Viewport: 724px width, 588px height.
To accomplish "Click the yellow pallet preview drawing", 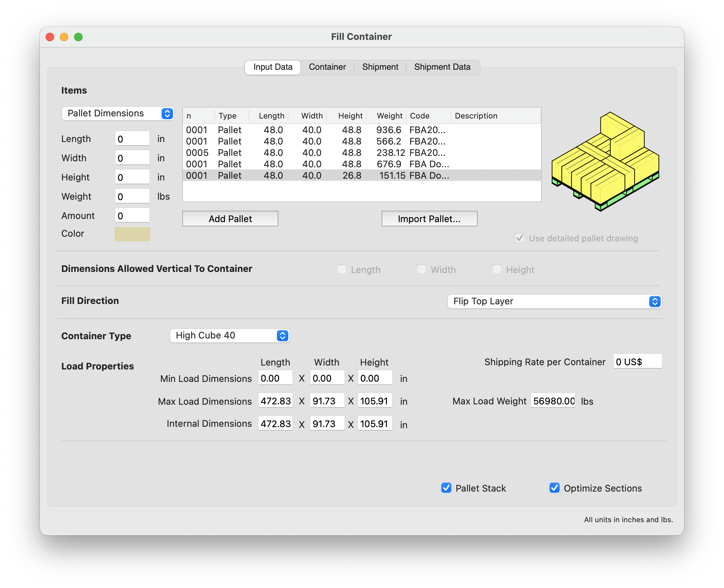I will click(605, 161).
